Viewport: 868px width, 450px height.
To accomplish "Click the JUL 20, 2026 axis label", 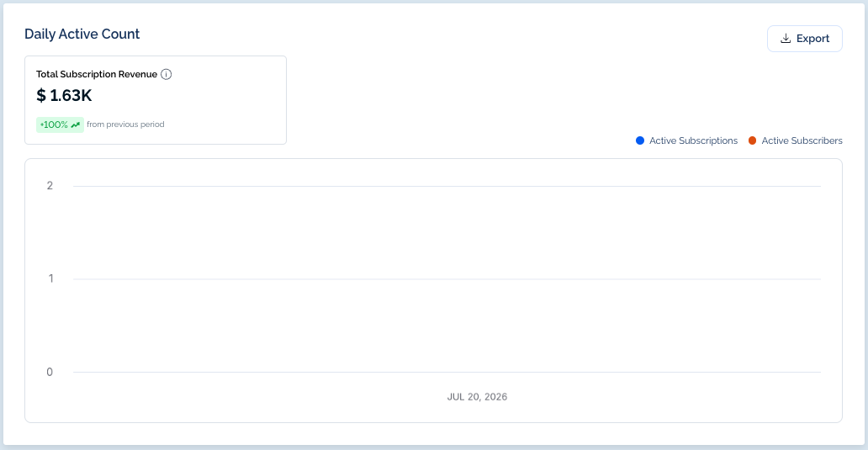I will tap(477, 397).
